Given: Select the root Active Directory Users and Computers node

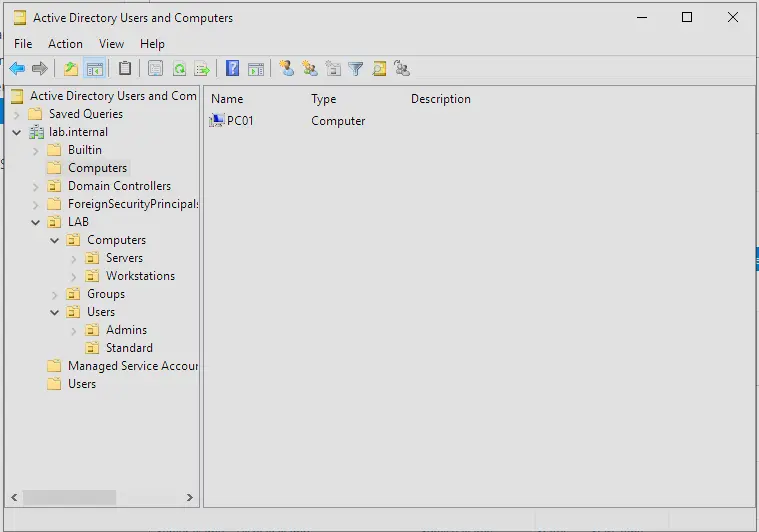Looking at the screenshot, I should pos(113,96).
